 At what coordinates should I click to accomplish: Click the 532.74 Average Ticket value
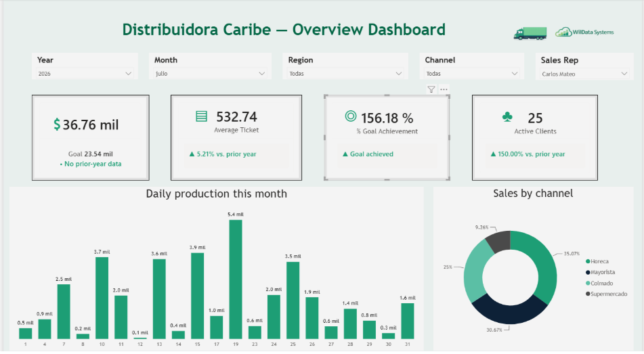(x=236, y=117)
